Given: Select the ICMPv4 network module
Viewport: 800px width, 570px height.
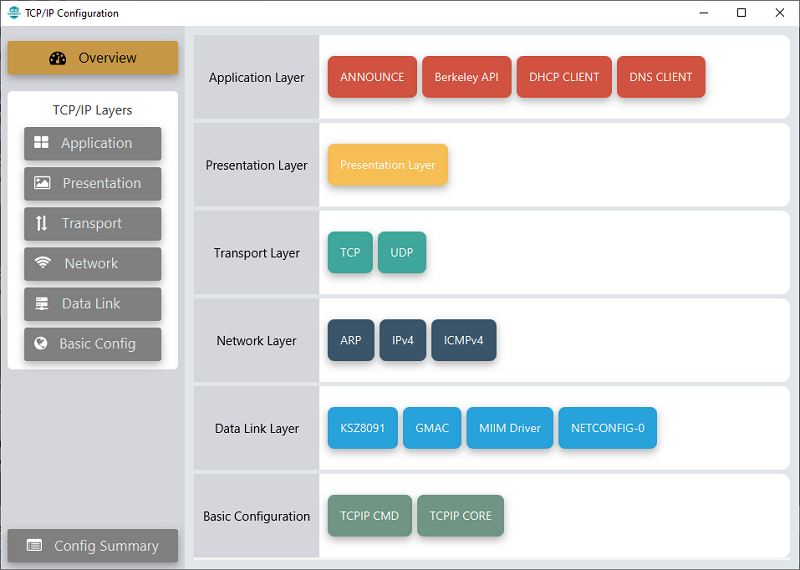Looking at the screenshot, I should tap(464, 341).
